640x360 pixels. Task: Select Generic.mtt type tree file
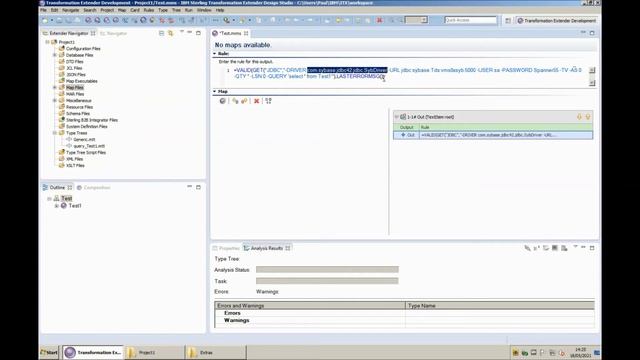pyautogui.click(x=84, y=140)
